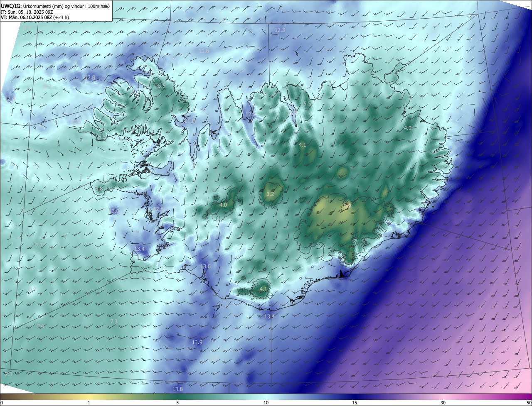
Task: Click the 13.0 value label
Action: (x=114, y=211)
